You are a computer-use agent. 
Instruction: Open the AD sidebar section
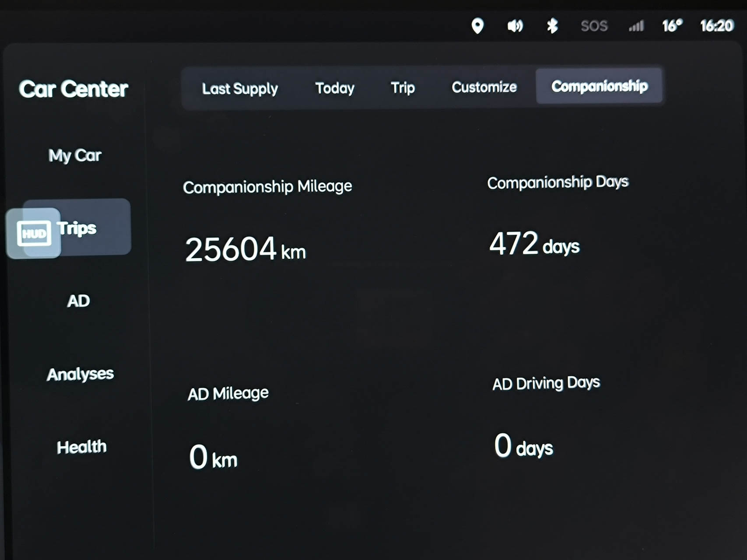(x=78, y=301)
